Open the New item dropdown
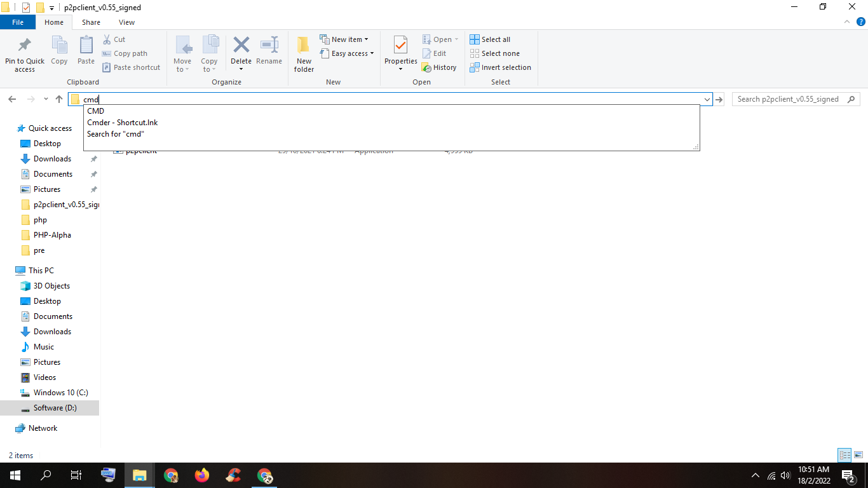 pyautogui.click(x=344, y=39)
